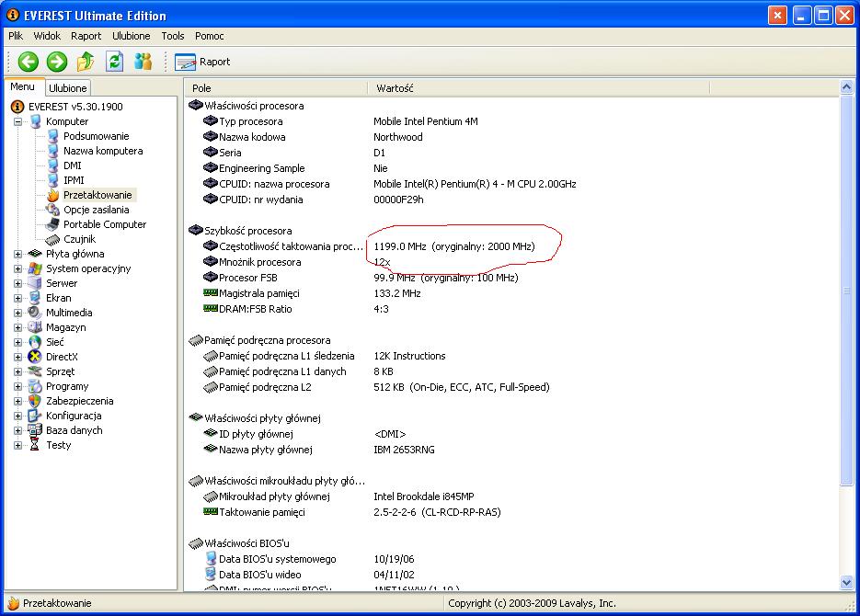
Task: Click the Wartość column header
Action: click(x=395, y=88)
